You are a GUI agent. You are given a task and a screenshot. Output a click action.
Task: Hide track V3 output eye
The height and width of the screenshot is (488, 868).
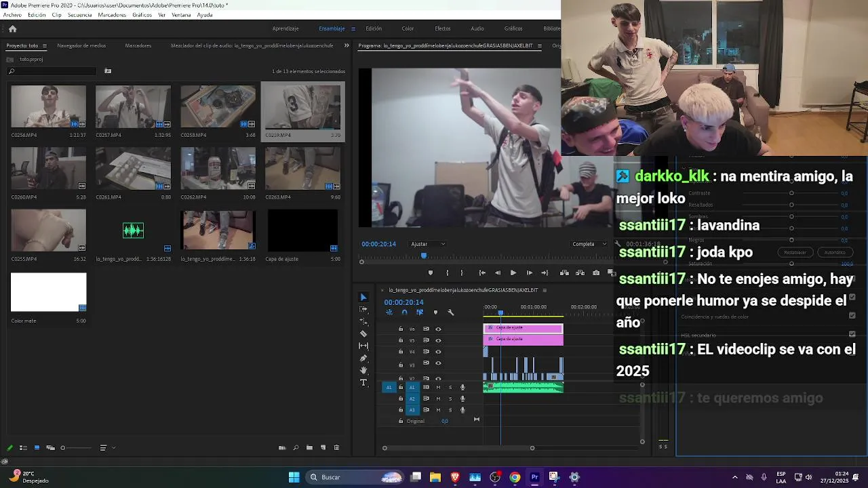438,363
